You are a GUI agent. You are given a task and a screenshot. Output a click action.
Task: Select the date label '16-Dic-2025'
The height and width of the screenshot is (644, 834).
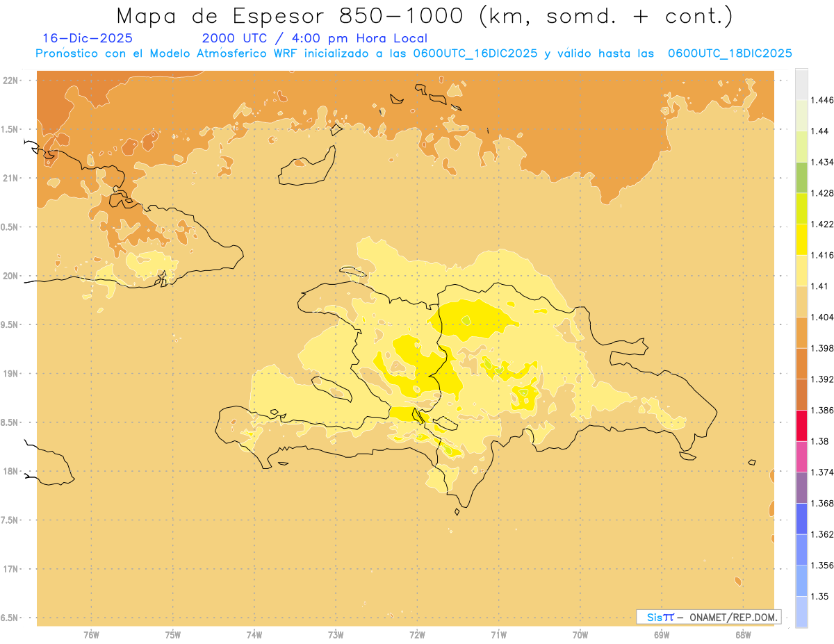(x=88, y=38)
